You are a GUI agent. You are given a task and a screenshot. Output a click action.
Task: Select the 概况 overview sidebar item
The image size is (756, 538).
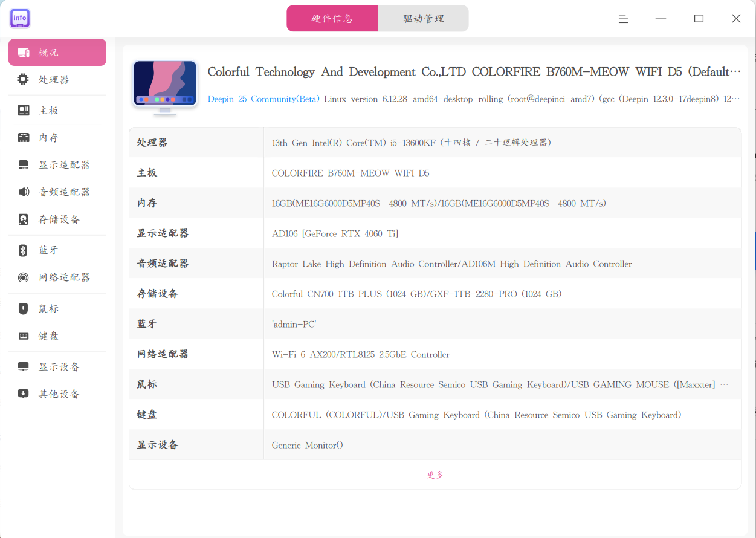(57, 53)
